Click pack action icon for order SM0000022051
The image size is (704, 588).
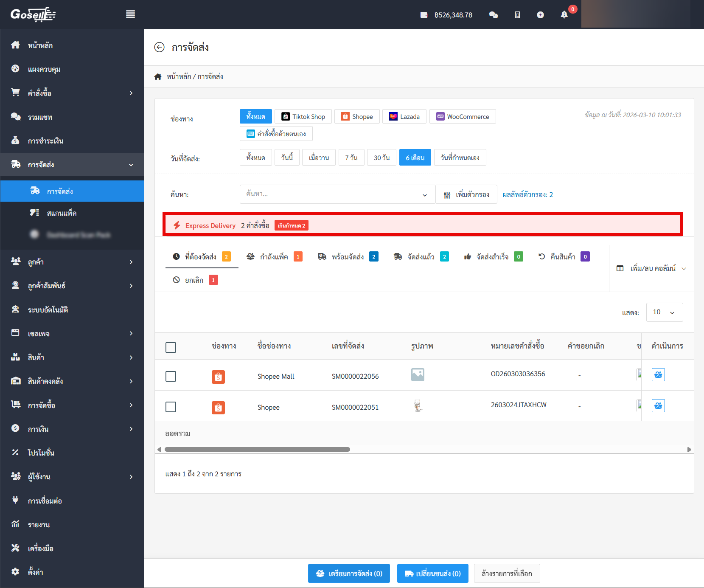pos(658,406)
